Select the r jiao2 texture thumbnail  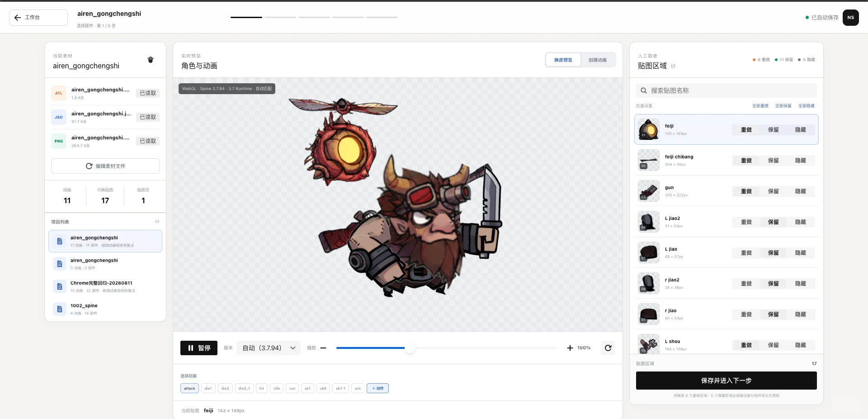pyautogui.click(x=649, y=283)
